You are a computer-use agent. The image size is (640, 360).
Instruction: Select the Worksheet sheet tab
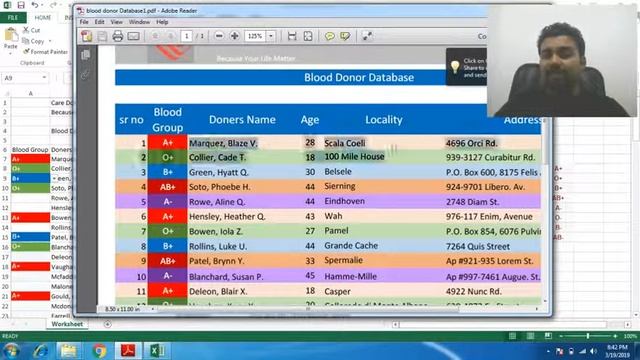point(67,324)
